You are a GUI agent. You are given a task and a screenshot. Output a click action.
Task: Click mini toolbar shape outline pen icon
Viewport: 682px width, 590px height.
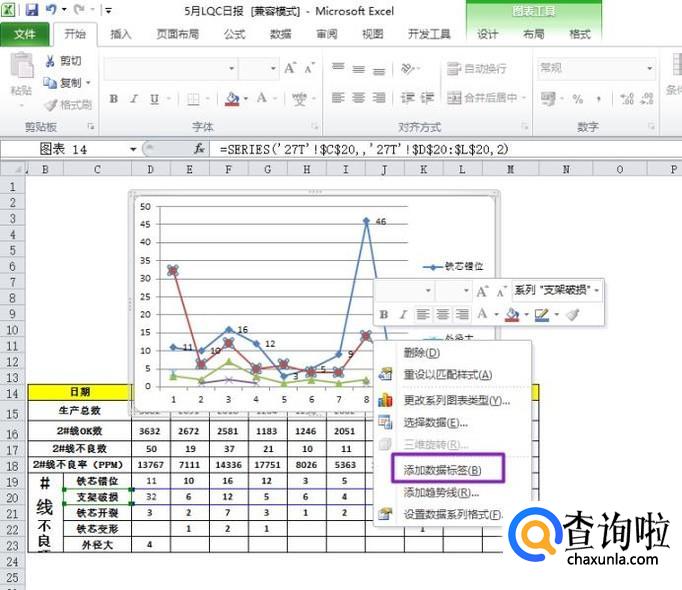pos(542,315)
